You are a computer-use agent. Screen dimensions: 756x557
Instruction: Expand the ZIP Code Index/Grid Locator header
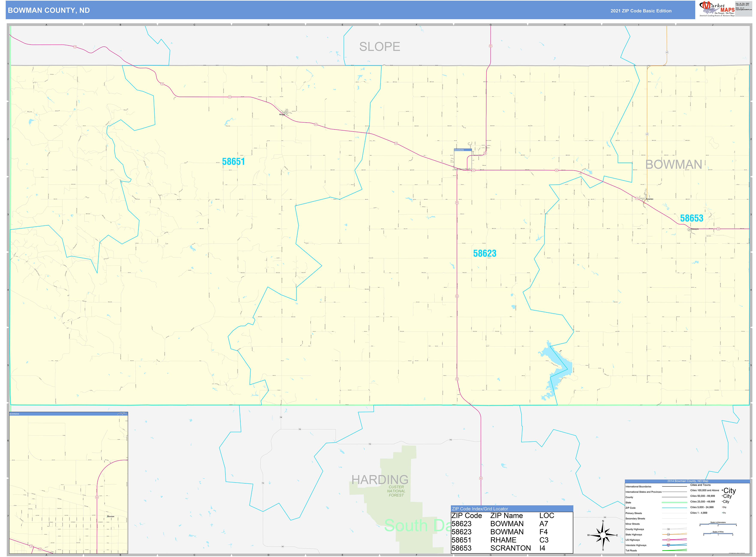(x=480, y=509)
